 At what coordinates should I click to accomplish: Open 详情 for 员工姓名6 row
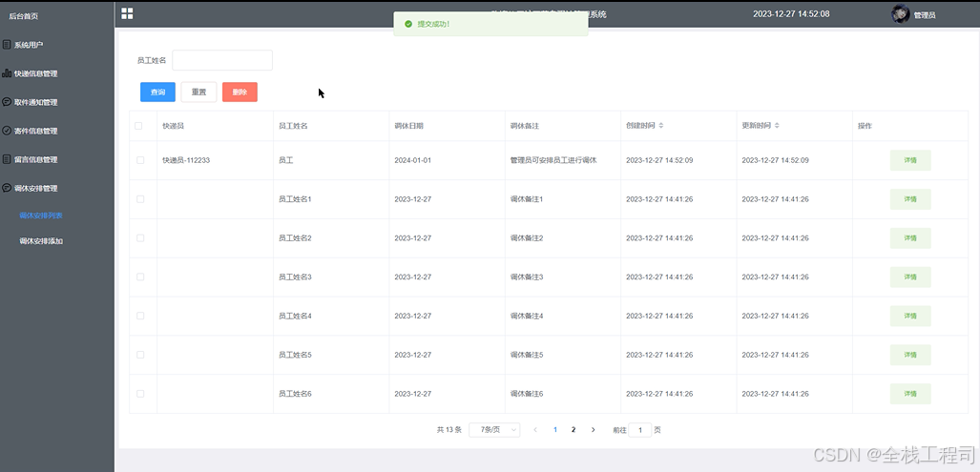pos(910,393)
